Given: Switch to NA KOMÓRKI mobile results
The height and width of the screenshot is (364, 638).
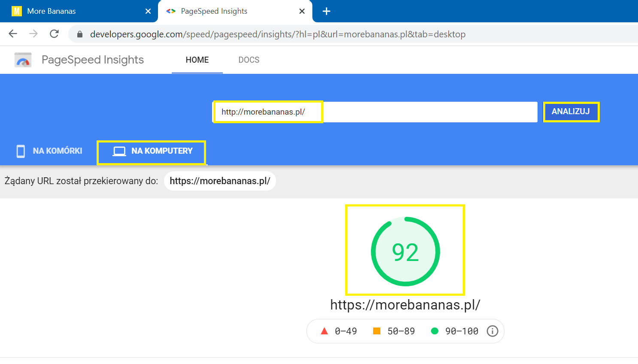Looking at the screenshot, I should coord(49,151).
